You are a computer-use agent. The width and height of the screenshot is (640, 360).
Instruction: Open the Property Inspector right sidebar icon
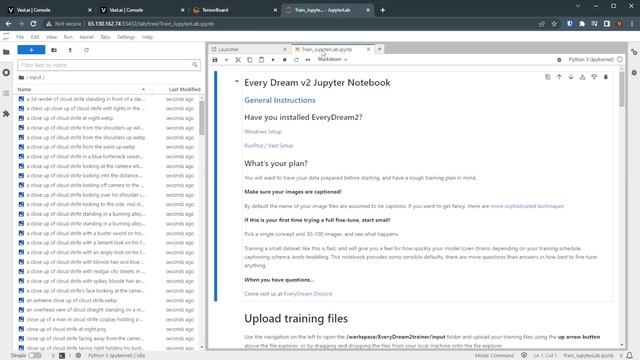click(634, 52)
